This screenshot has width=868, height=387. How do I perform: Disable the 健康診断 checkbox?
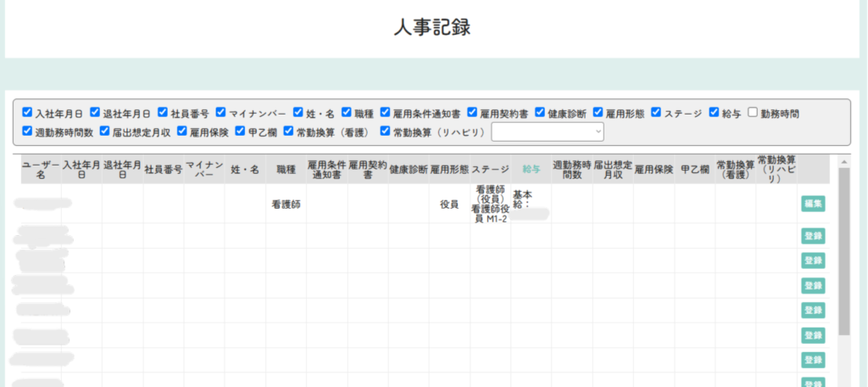pyautogui.click(x=540, y=113)
